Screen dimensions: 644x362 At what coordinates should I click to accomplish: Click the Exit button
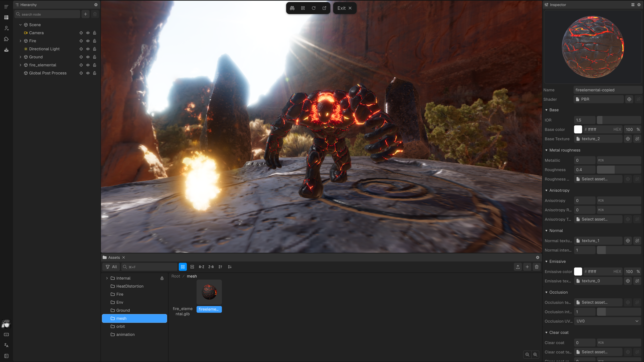344,8
